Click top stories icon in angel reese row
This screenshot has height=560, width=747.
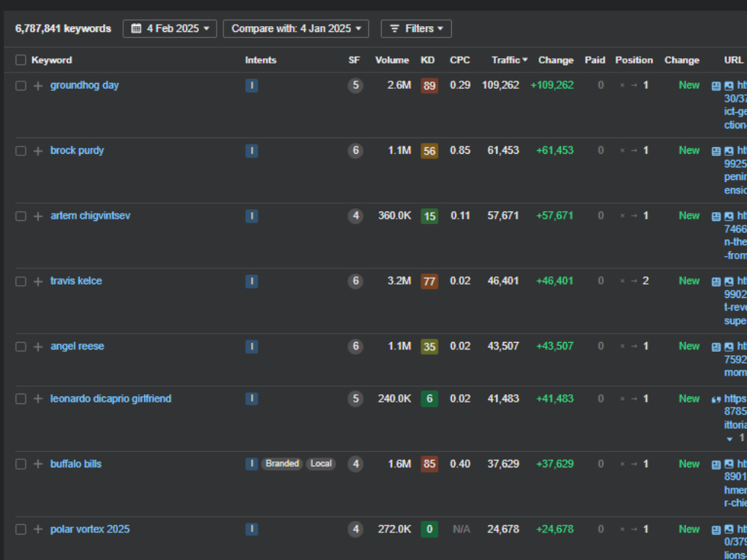point(716,347)
